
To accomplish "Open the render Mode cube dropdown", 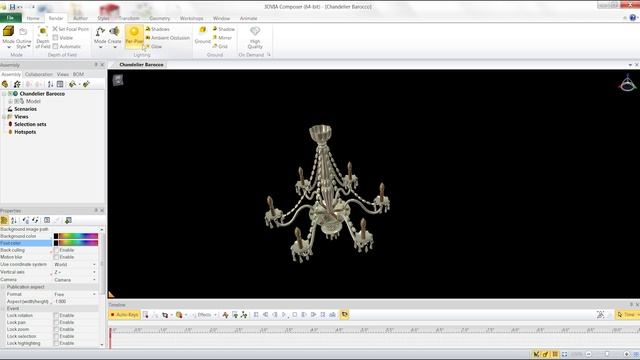I will click(x=8, y=37).
